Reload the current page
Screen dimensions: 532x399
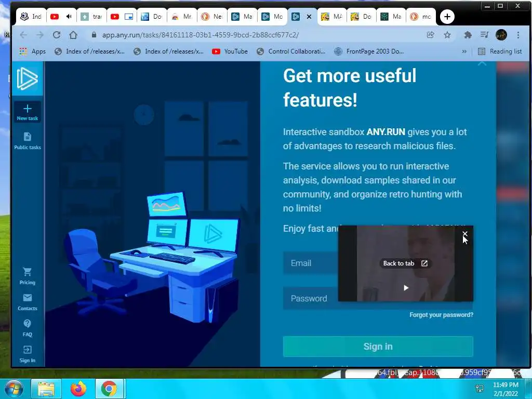click(x=57, y=35)
